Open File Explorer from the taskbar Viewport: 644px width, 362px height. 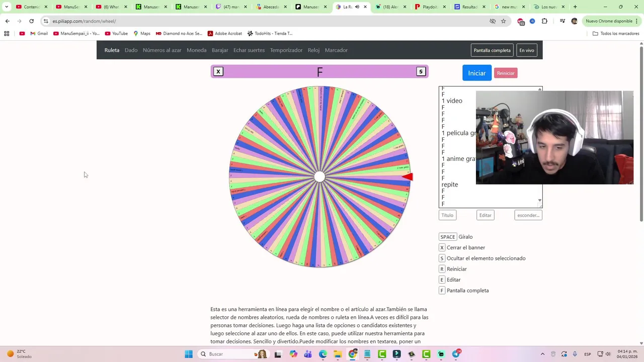338,354
